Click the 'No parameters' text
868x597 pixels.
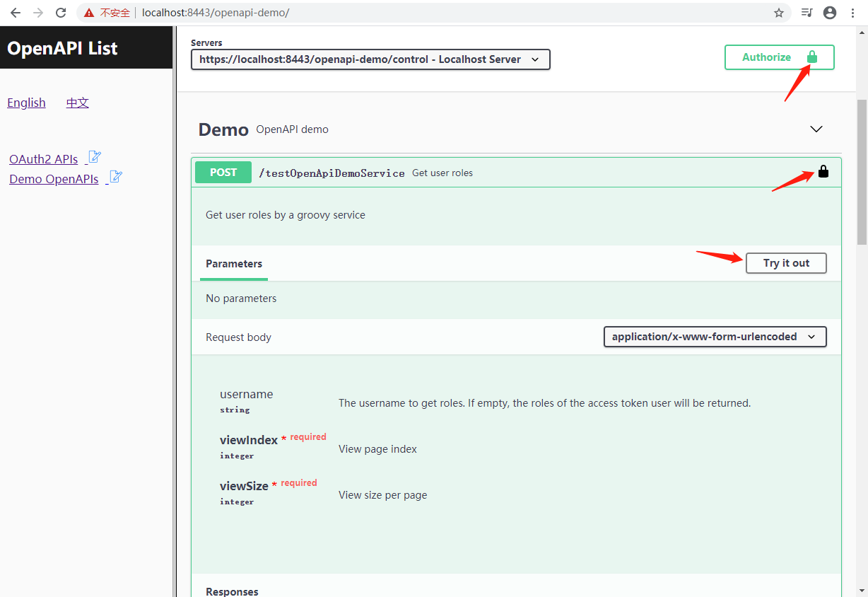[x=241, y=298]
